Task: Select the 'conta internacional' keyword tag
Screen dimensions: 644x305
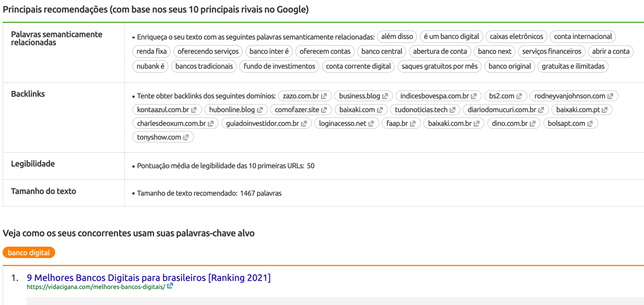Action: (x=583, y=37)
